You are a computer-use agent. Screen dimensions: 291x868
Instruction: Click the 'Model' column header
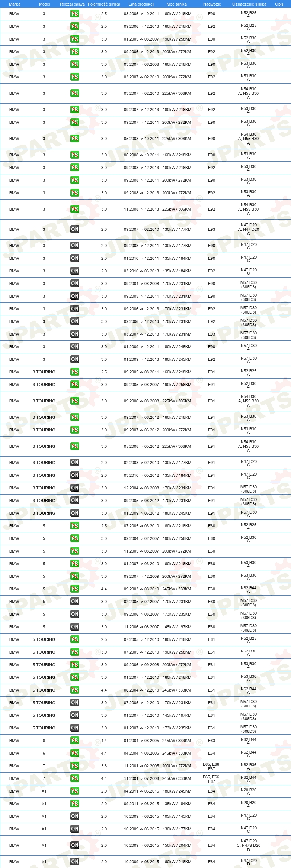[x=44, y=4]
